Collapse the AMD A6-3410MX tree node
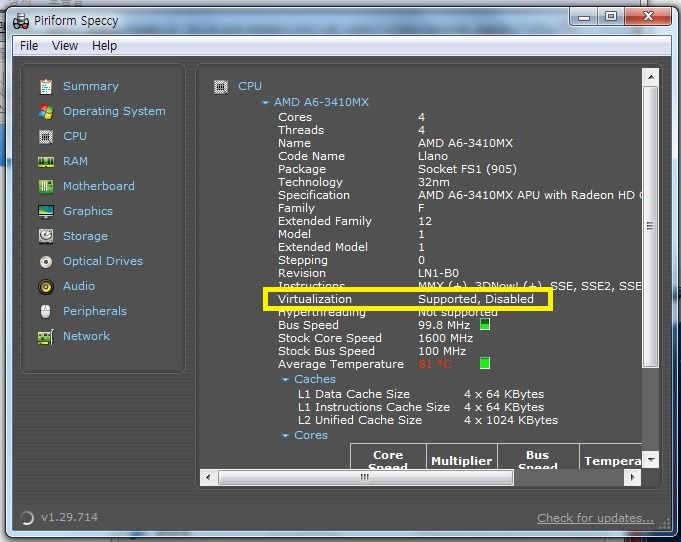Screen dimensions: 681x542 click(x=265, y=103)
